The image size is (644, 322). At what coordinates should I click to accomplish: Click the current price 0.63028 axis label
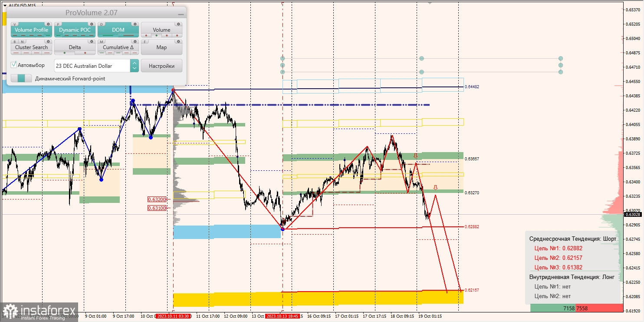pos(632,214)
